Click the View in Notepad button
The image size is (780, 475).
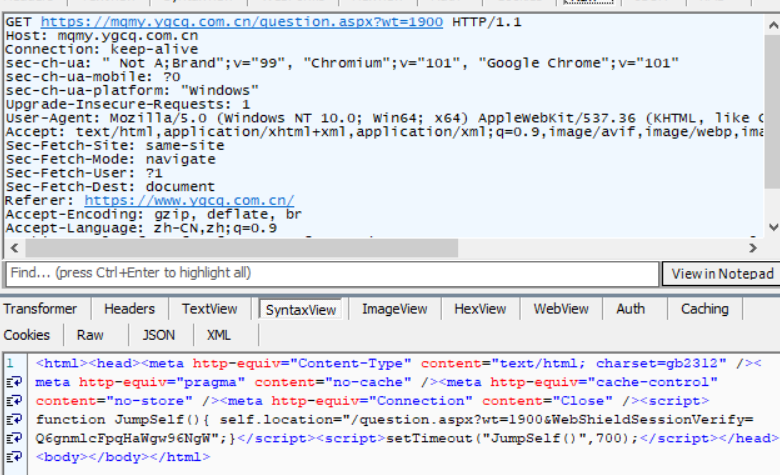tap(722, 274)
